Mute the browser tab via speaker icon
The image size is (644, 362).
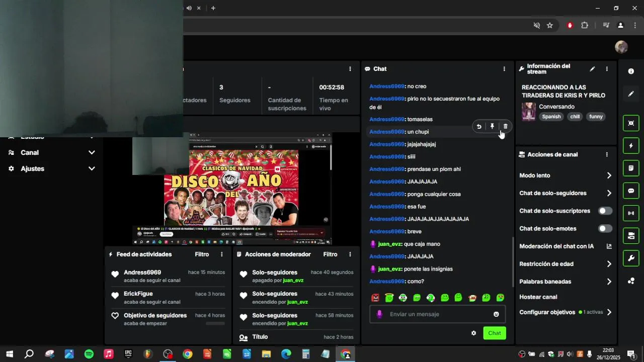pyautogui.click(x=189, y=8)
